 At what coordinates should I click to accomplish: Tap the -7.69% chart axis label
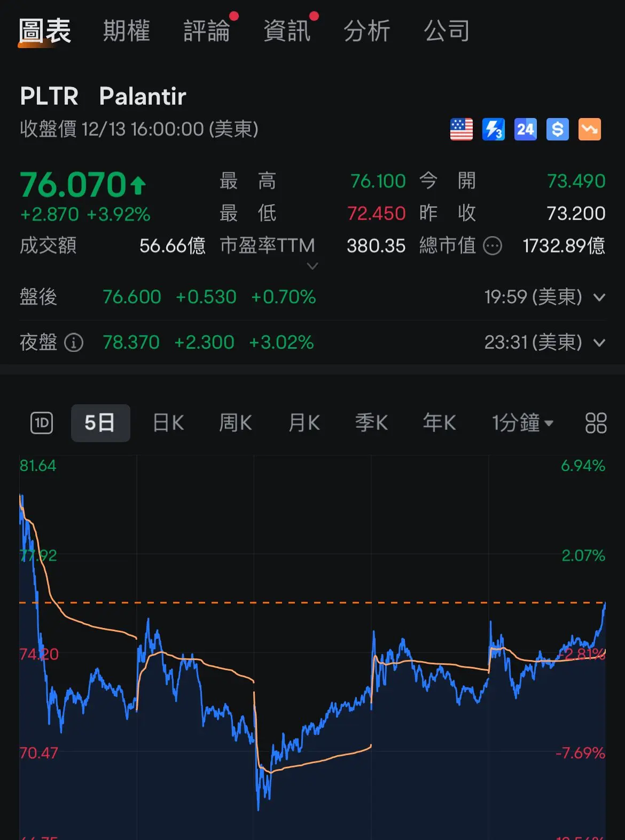[x=581, y=753]
